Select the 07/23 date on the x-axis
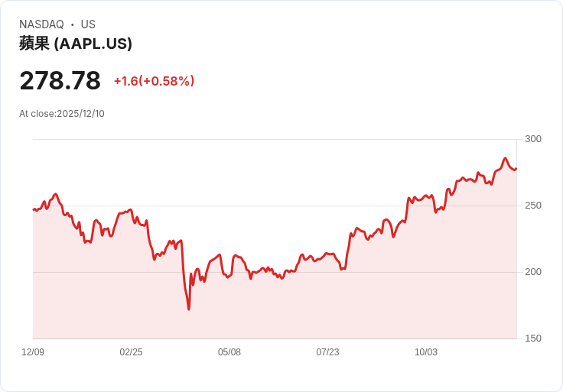 [x=327, y=352]
